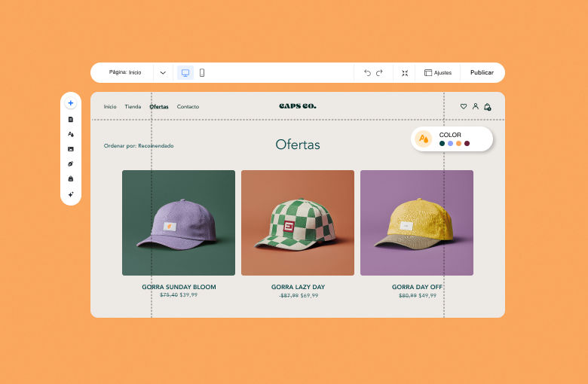The image size is (588, 384).
Task: Pick the dark green color swatch
Action: (x=442, y=144)
